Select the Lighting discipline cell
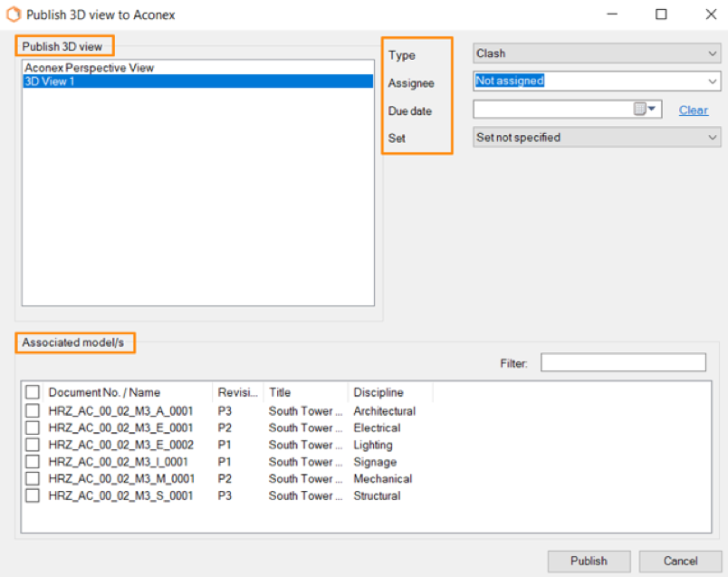 click(x=373, y=445)
